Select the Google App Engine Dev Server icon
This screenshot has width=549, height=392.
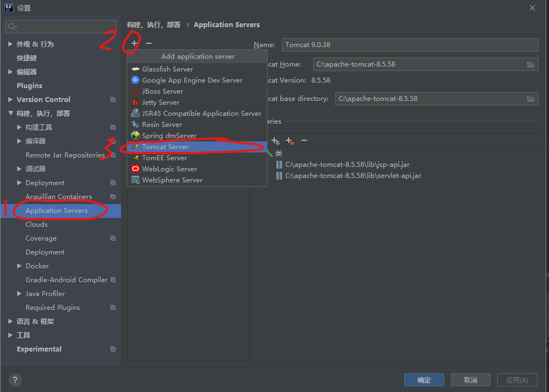(135, 80)
